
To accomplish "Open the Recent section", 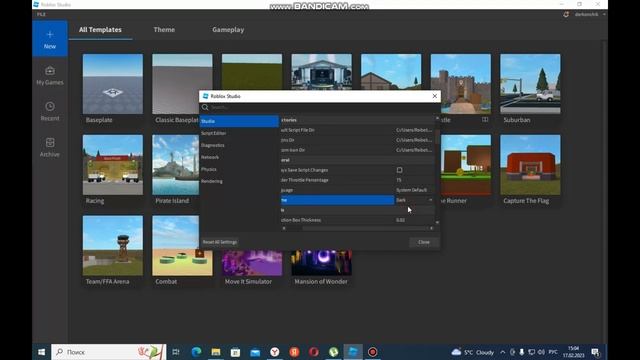I will coord(50,111).
